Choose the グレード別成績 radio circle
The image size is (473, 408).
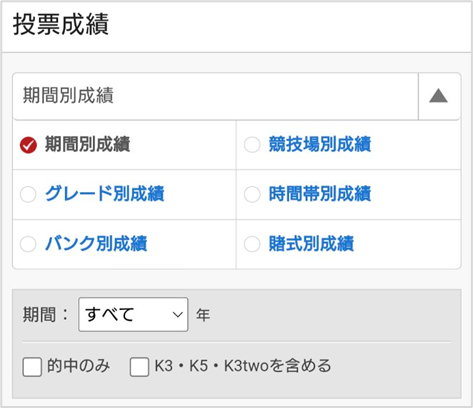click(x=28, y=194)
